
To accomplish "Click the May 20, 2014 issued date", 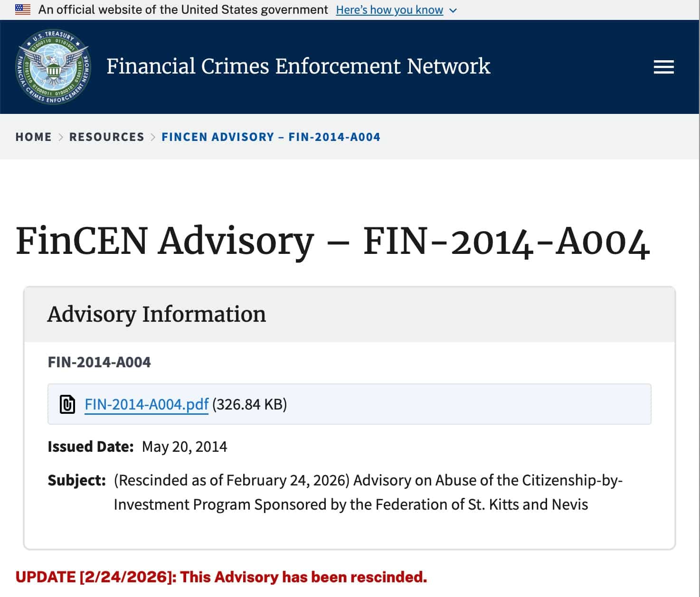I will coord(184,447).
